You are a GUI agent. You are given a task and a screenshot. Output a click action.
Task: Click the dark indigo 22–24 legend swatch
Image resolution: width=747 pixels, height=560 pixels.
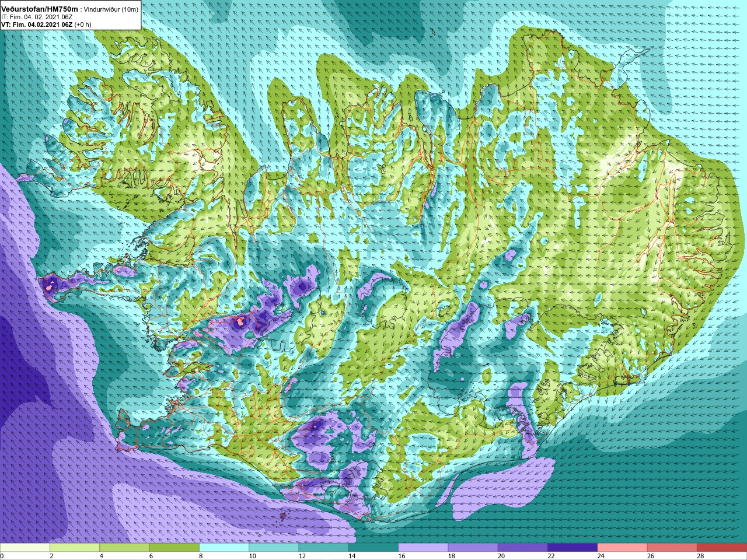click(573, 548)
